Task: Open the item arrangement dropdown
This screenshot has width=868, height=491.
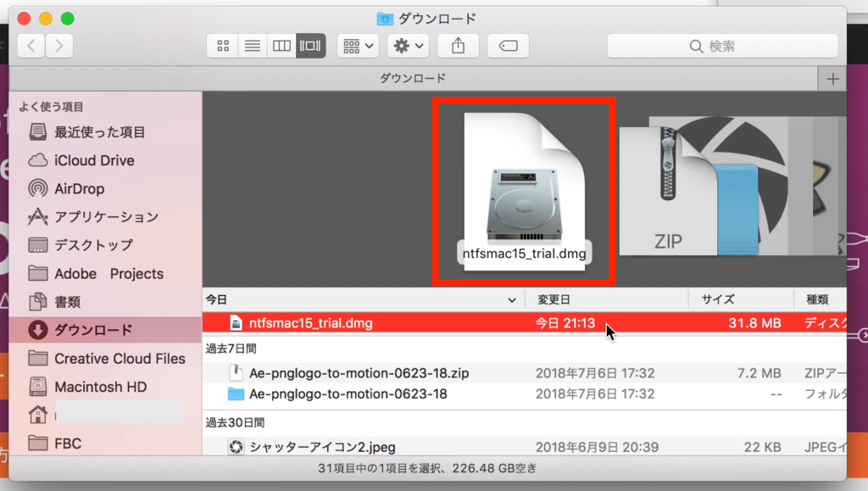Action: pyautogui.click(x=358, y=46)
